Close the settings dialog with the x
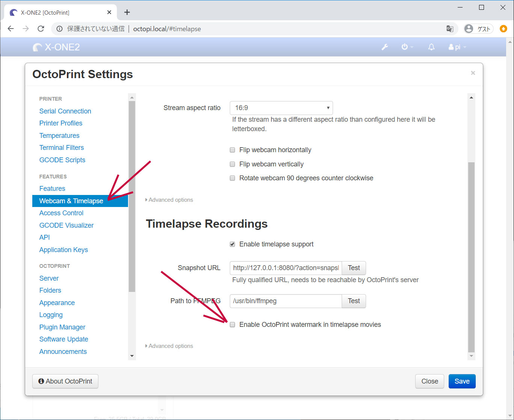Image resolution: width=514 pixels, height=420 pixels. [x=473, y=73]
